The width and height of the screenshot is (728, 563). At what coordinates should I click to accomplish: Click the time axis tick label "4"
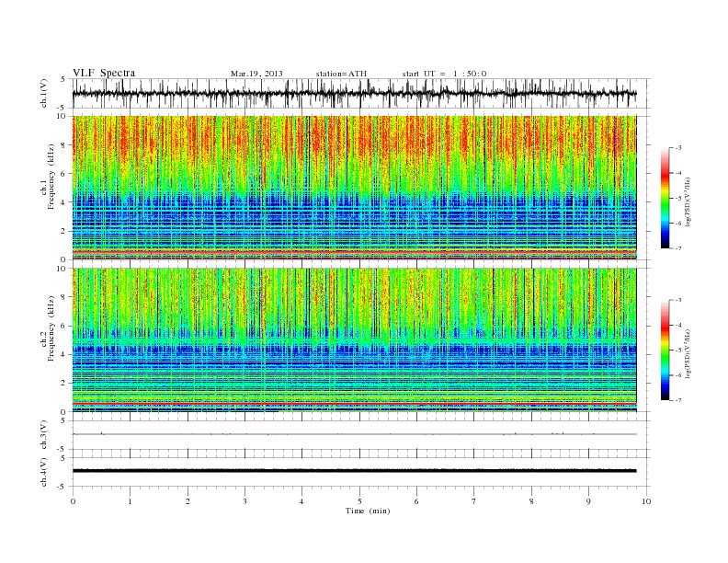coord(302,501)
